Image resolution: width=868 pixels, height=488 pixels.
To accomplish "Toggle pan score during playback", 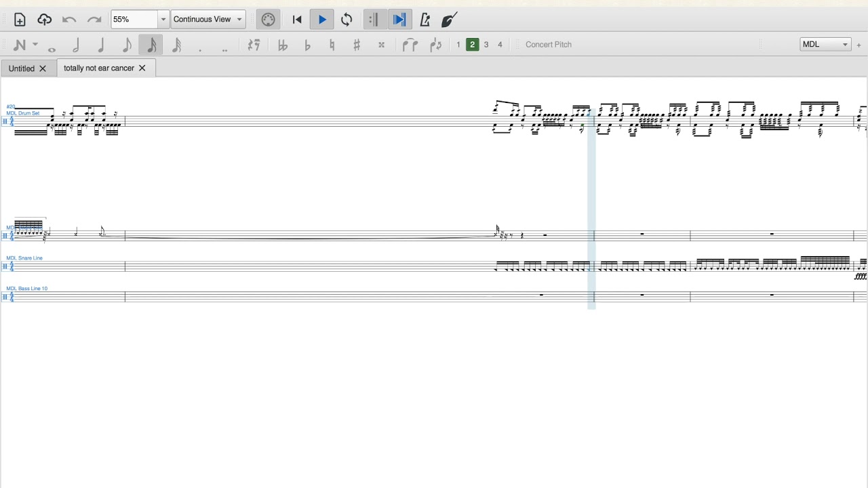I will click(x=399, y=20).
